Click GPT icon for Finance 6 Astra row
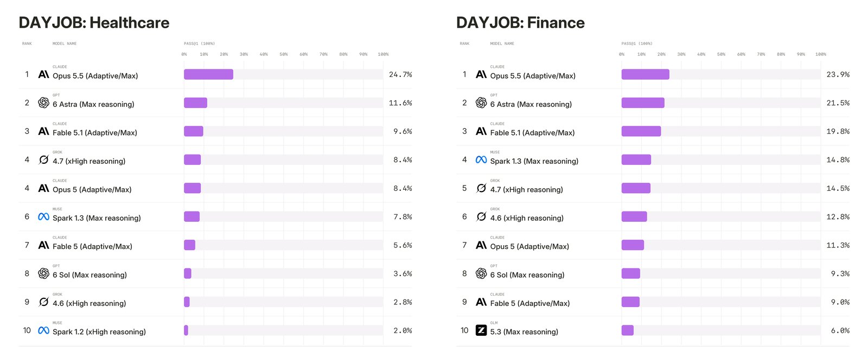 (x=481, y=103)
